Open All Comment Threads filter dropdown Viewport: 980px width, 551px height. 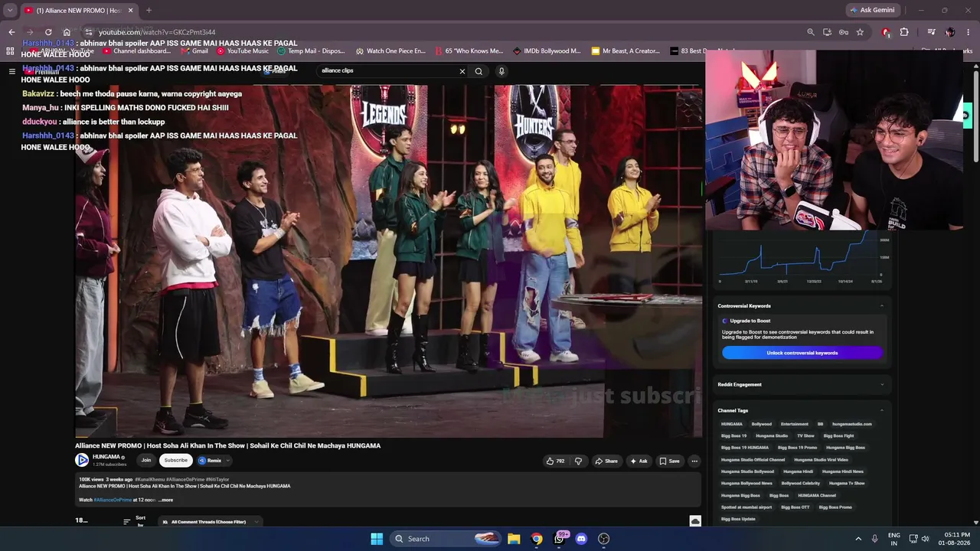[211, 522]
